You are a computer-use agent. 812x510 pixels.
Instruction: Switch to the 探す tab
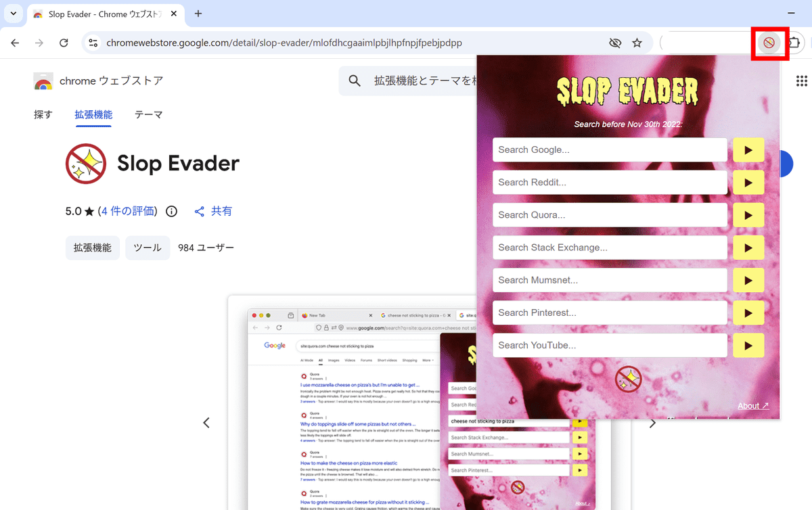pos(43,115)
